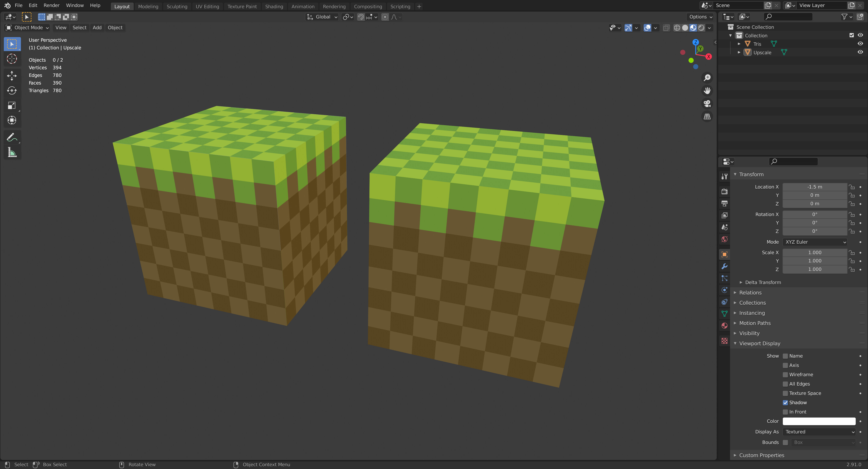Open the rotation Mode XYZ Euler dropdown
Image resolution: width=868 pixels, height=469 pixels.
(x=815, y=242)
